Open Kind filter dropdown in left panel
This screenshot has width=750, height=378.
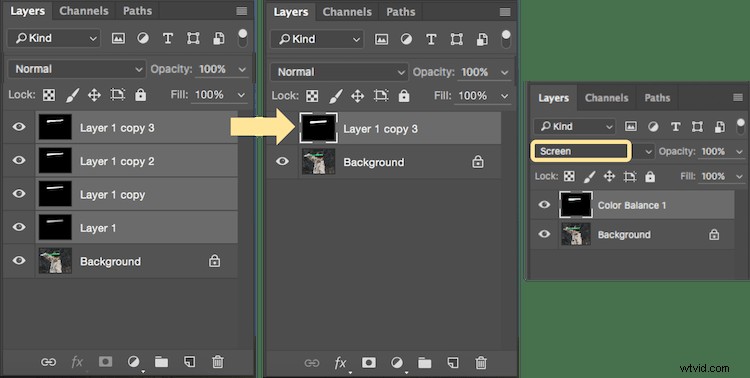point(54,38)
